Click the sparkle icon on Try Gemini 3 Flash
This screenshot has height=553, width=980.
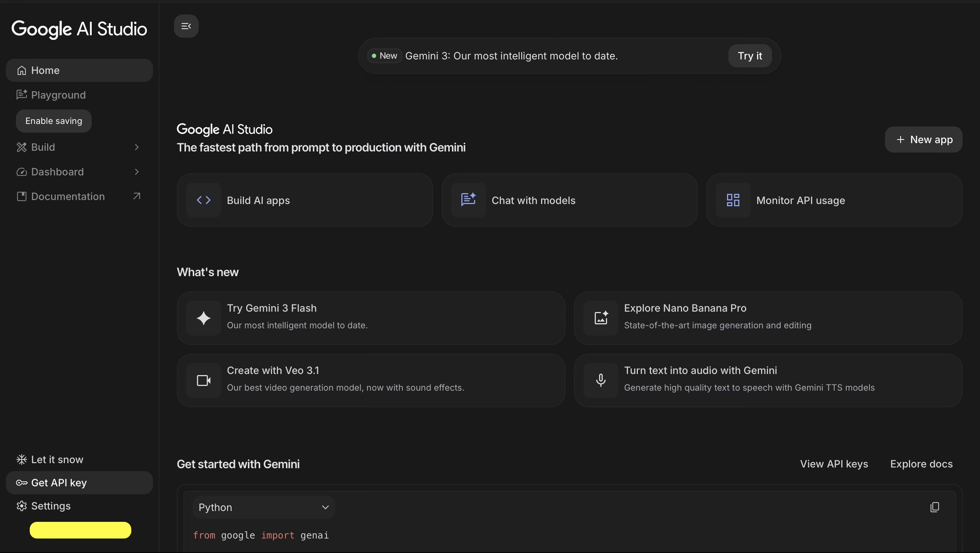pos(204,318)
